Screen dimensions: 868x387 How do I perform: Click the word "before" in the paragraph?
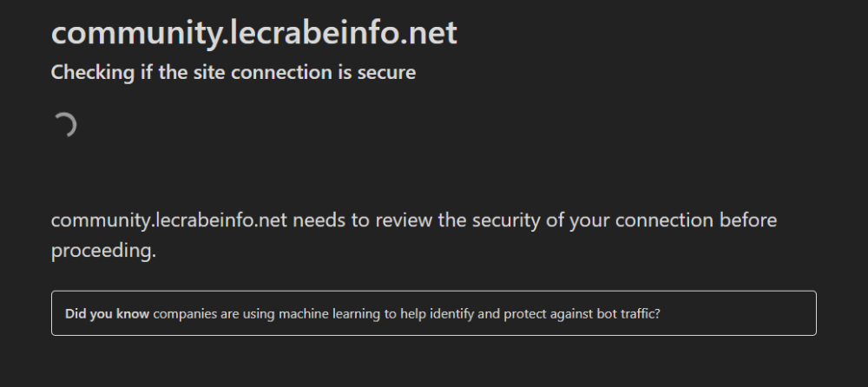(748, 220)
